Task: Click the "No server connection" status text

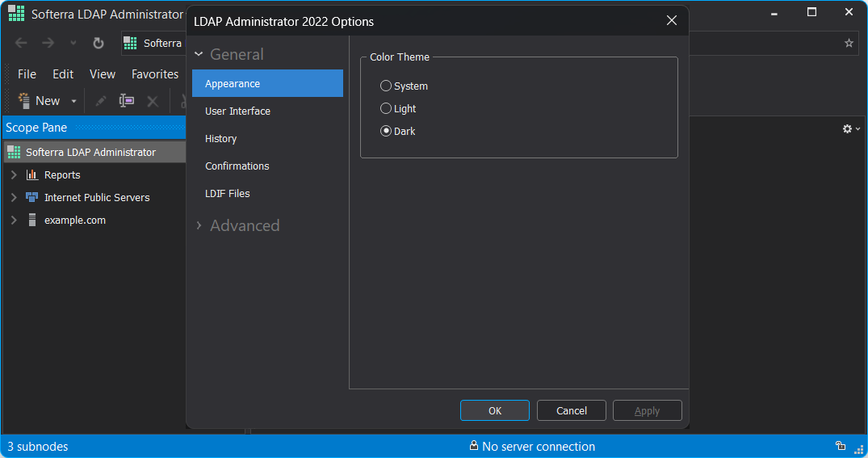Action: click(x=539, y=447)
